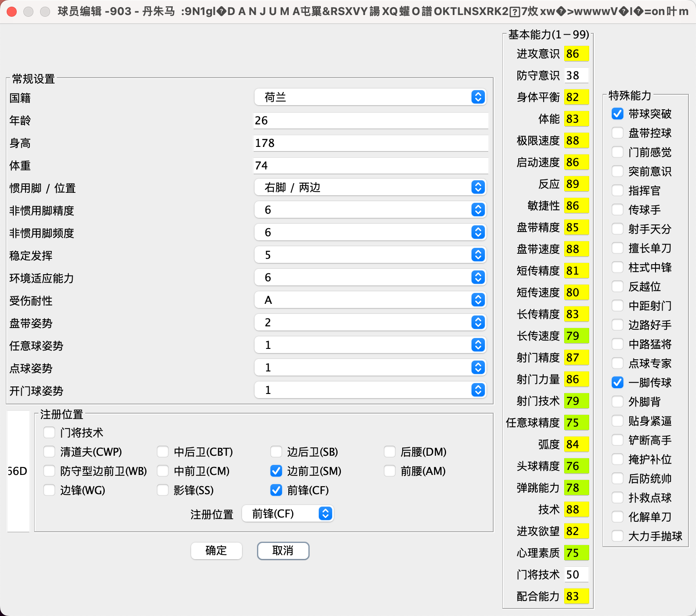Enable the 擅长单刀 special ability

(x=618, y=248)
